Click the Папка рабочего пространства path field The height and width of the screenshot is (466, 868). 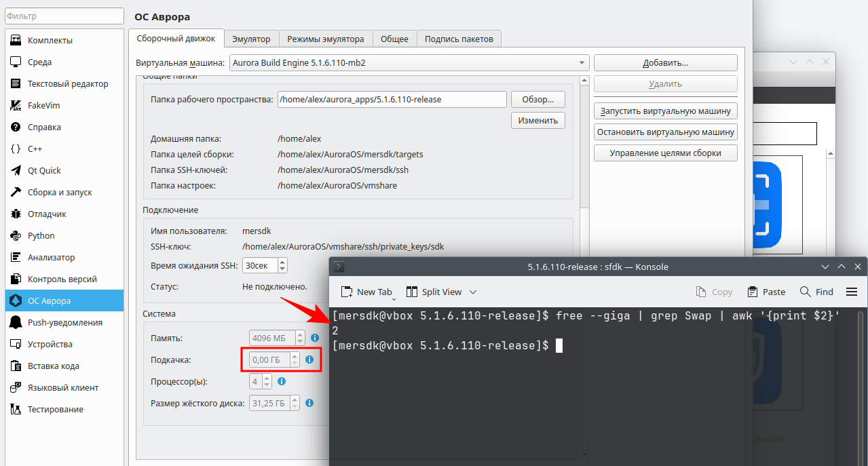pos(392,99)
